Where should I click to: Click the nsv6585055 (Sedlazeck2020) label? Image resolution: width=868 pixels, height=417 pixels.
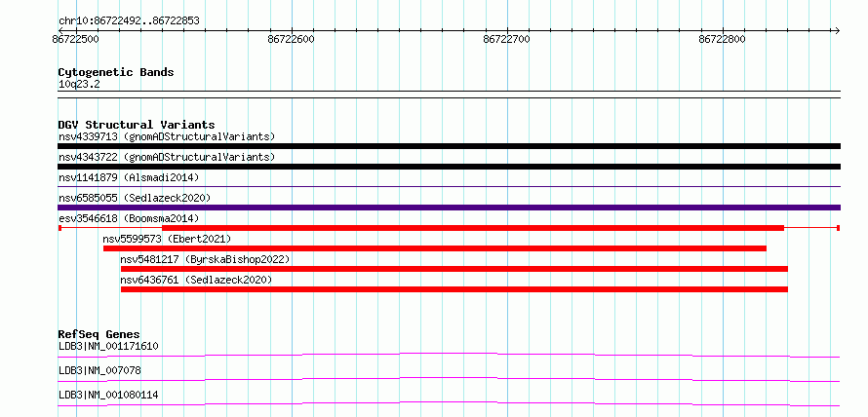135,198
